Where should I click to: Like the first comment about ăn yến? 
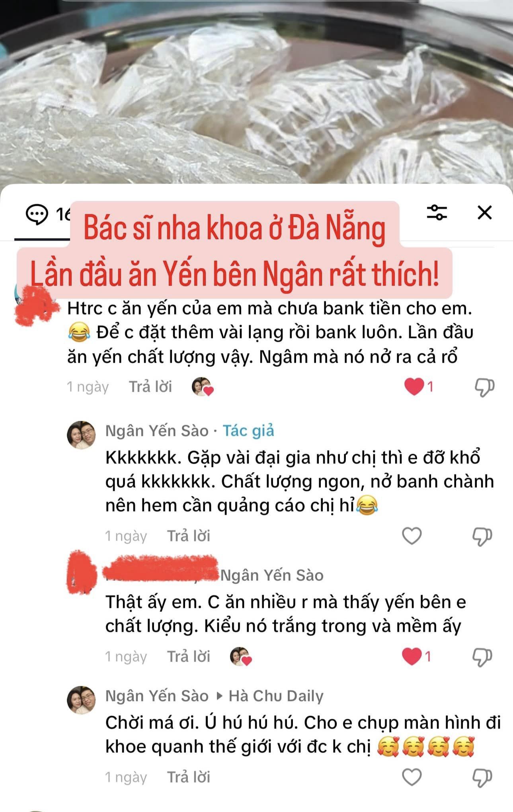point(414,386)
